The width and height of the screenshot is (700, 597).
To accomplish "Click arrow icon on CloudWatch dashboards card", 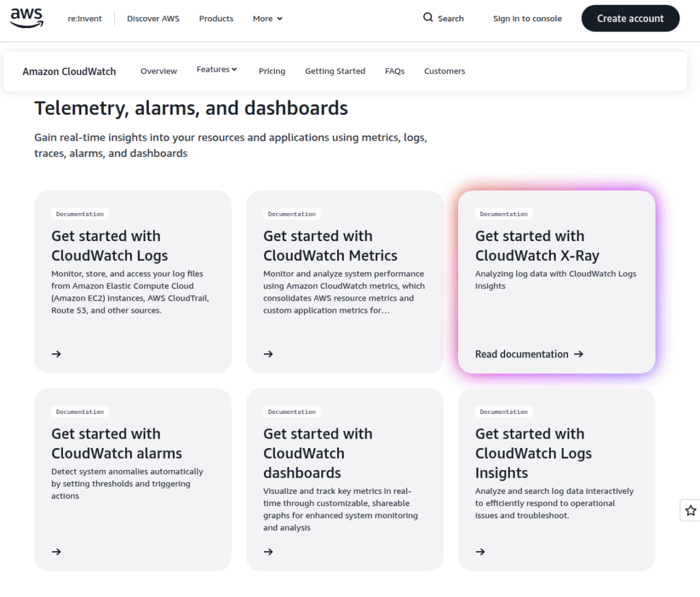I will pyautogui.click(x=269, y=552).
